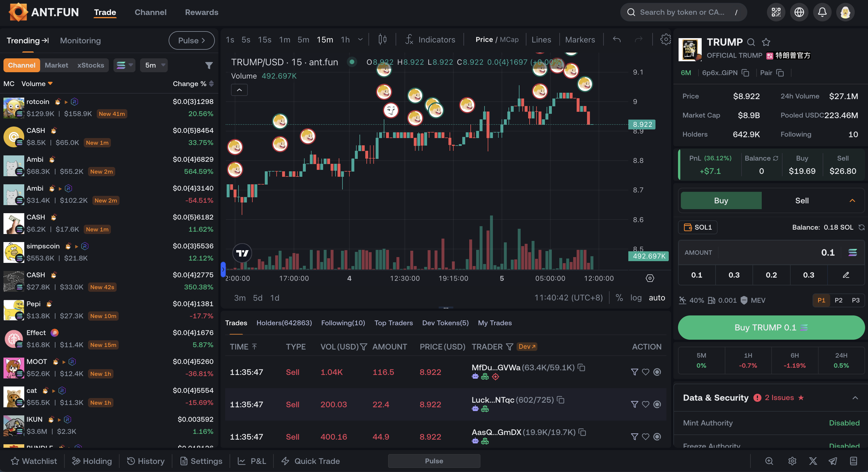
Task: Star the TRUMP token as favorite
Action: 766,42
